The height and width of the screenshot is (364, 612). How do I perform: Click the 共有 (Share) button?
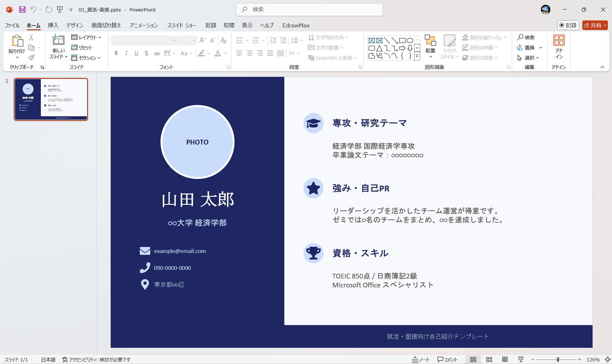click(x=595, y=25)
